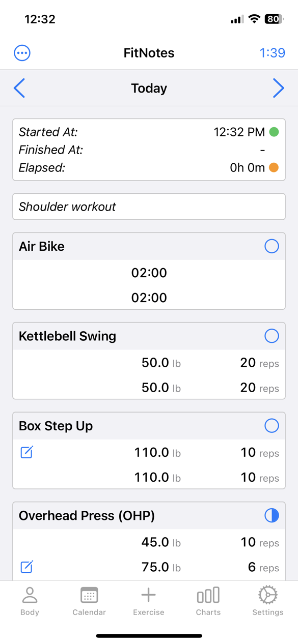Open the more options ellipsis menu
The width and height of the screenshot is (298, 644).
coord(22,53)
